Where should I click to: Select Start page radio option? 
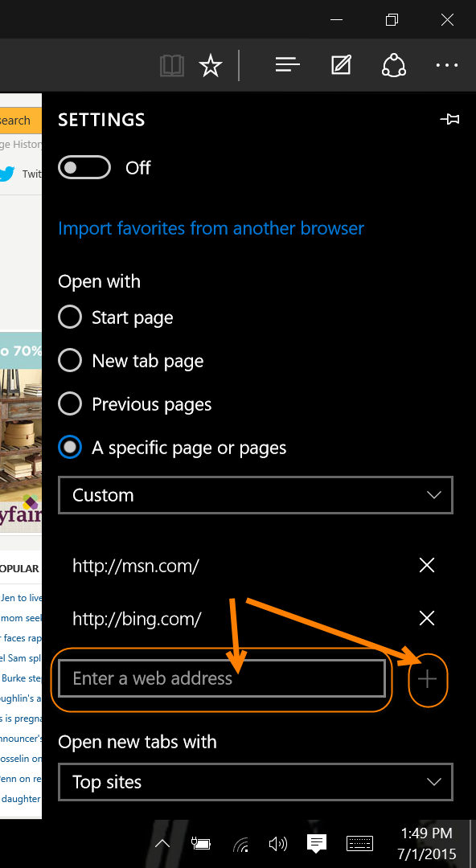[70, 317]
